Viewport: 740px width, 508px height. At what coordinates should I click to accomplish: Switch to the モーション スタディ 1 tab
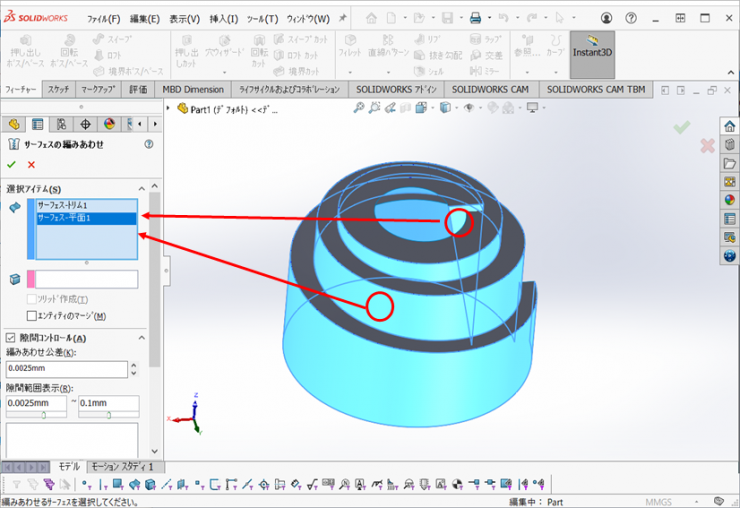126,466
